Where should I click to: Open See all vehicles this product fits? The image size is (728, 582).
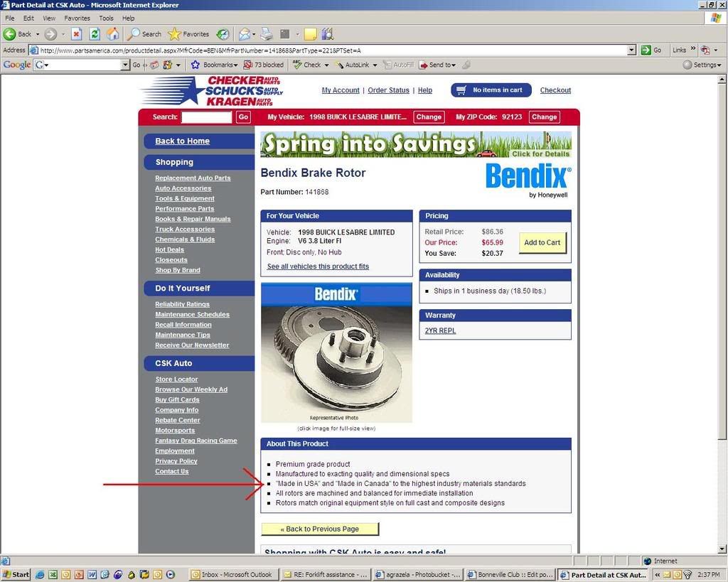point(318,266)
